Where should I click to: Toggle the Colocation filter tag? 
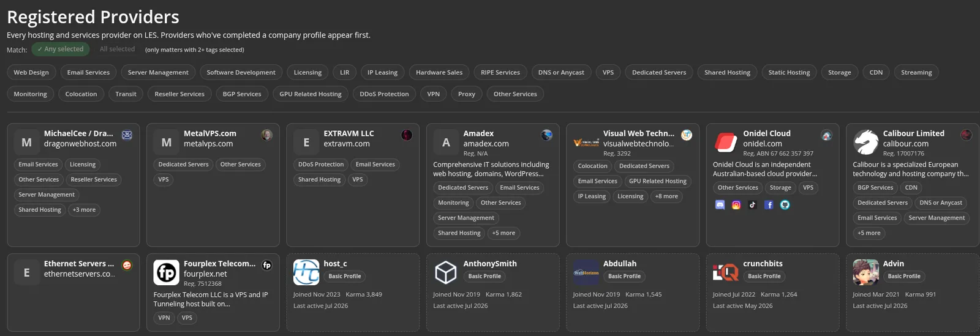(81, 94)
